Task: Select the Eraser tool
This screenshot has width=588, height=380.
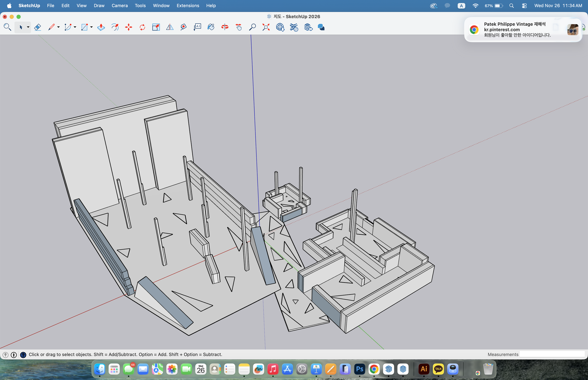Action: point(38,27)
